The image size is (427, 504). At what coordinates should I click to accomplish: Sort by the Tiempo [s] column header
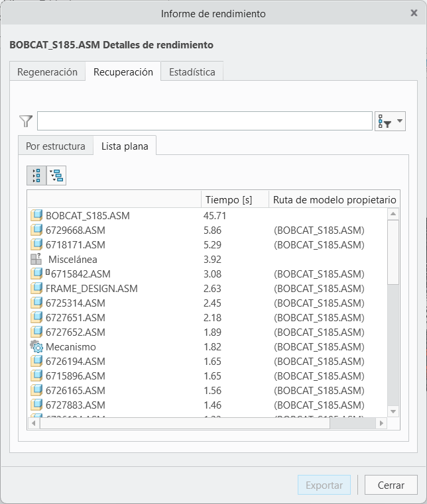pyautogui.click(x=235, y=199)
